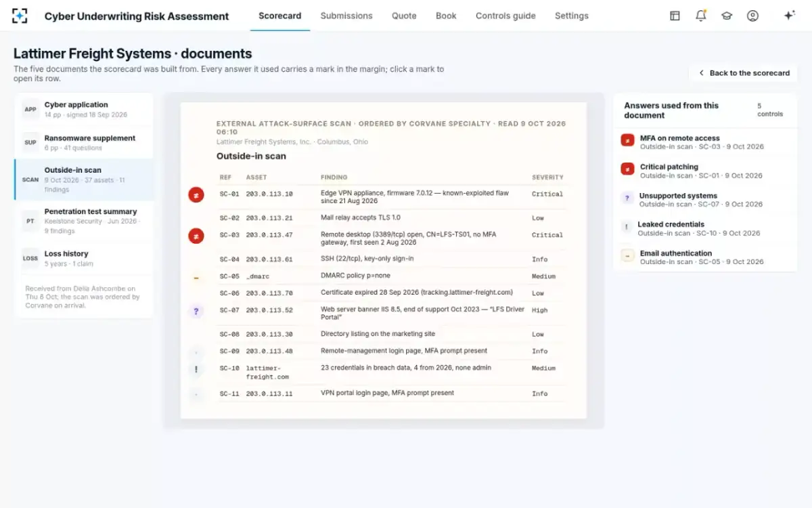Click the APP document badge

(x=30, y=110)
